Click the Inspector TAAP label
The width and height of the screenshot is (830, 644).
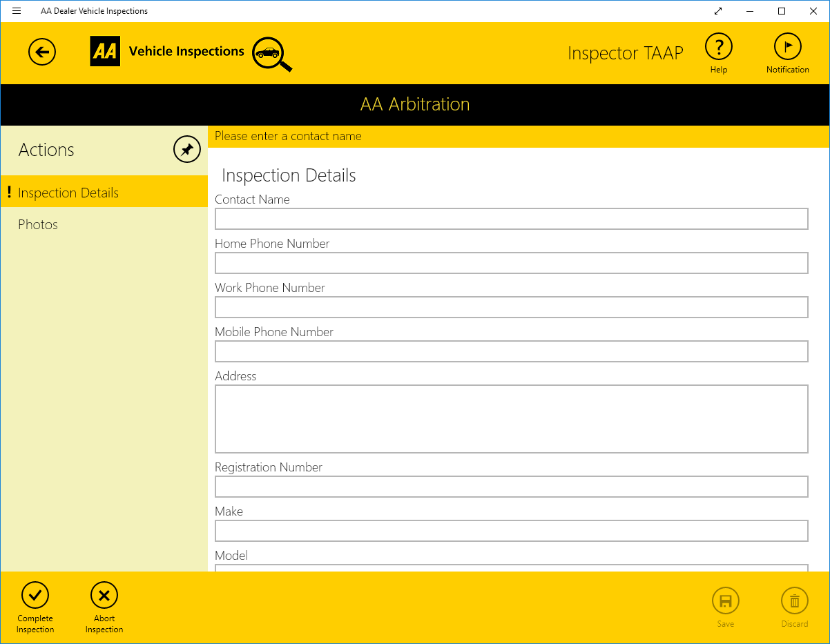pos(626,53)
